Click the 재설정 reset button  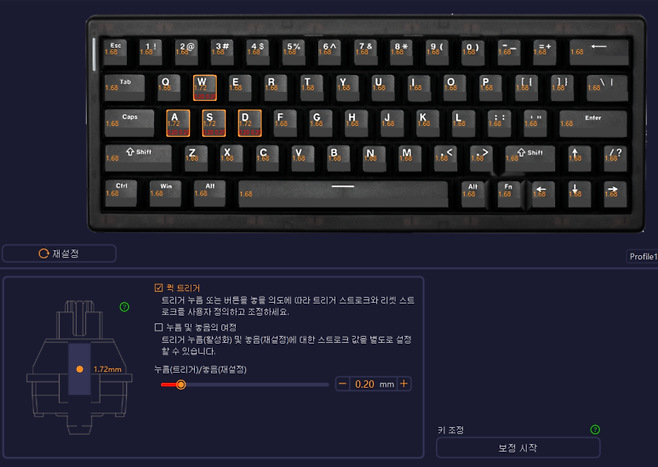59,253
